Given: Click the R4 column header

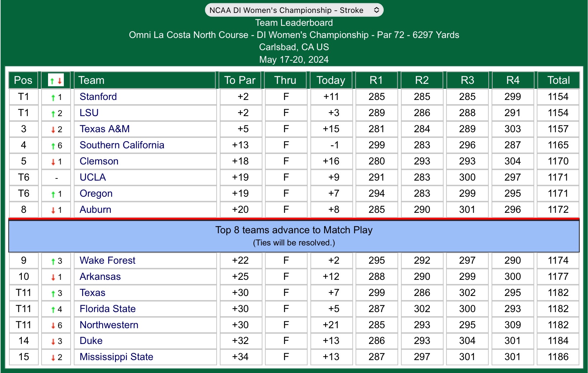Looking at the screenshot, I should point(513,80).
